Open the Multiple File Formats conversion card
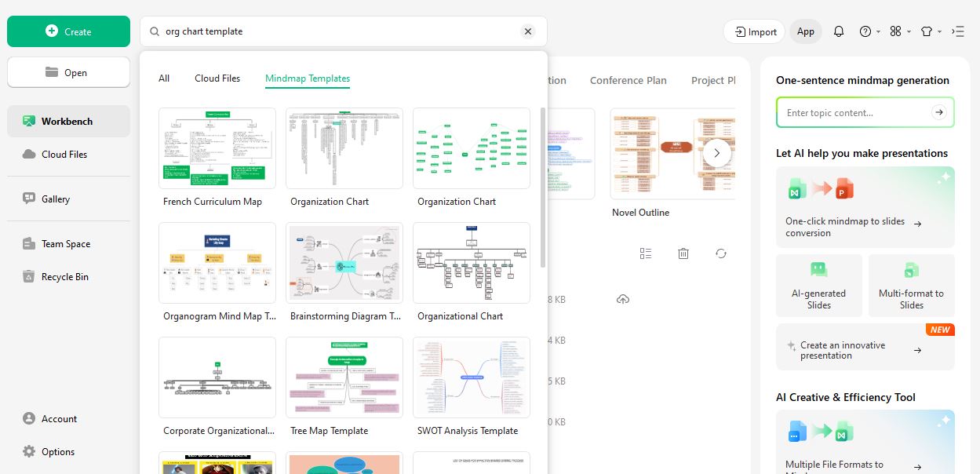 865,442
